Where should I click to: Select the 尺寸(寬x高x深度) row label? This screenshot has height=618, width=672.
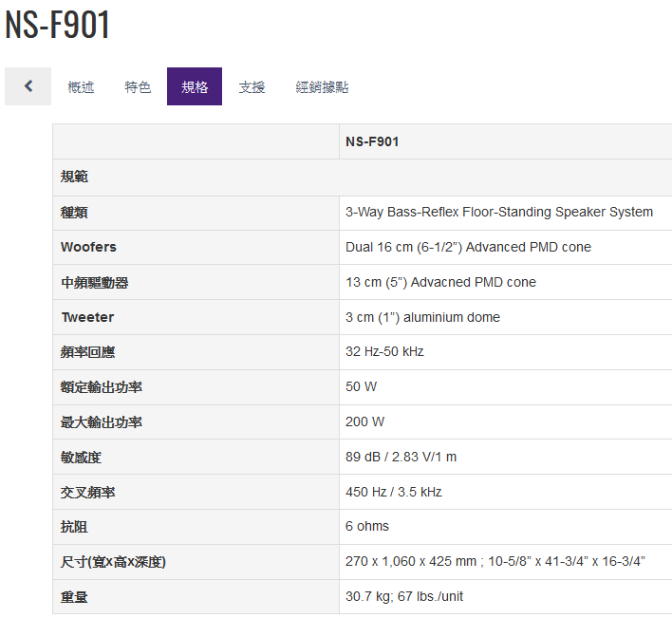(x=113, y=562)
